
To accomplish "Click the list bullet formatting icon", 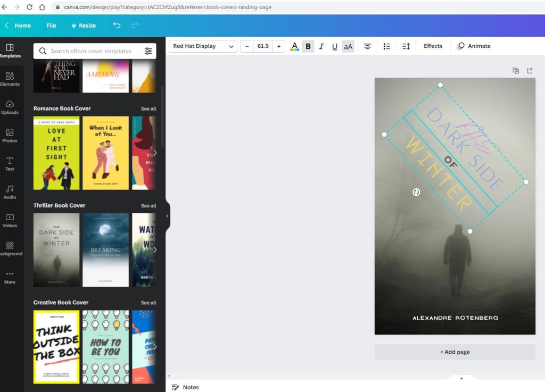I will point(387,46).
